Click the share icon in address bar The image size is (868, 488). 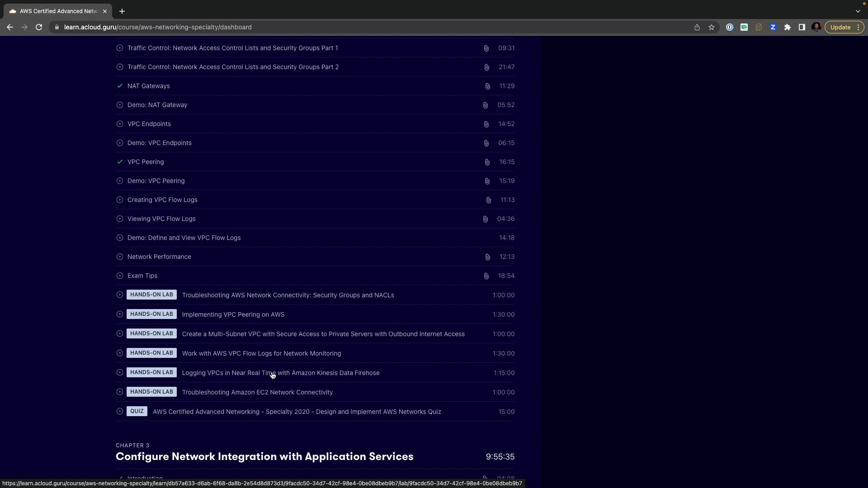(x=697, y=27)
